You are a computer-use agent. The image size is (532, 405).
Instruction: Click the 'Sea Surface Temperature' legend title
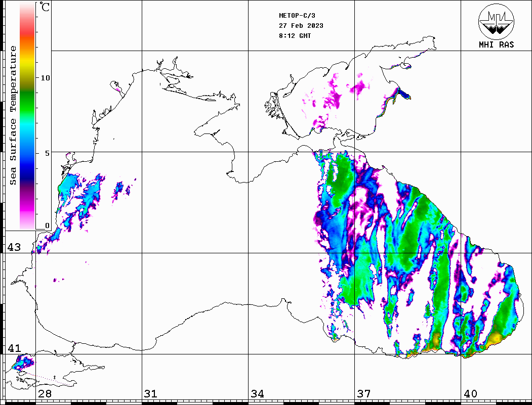[x=13, y=115]
